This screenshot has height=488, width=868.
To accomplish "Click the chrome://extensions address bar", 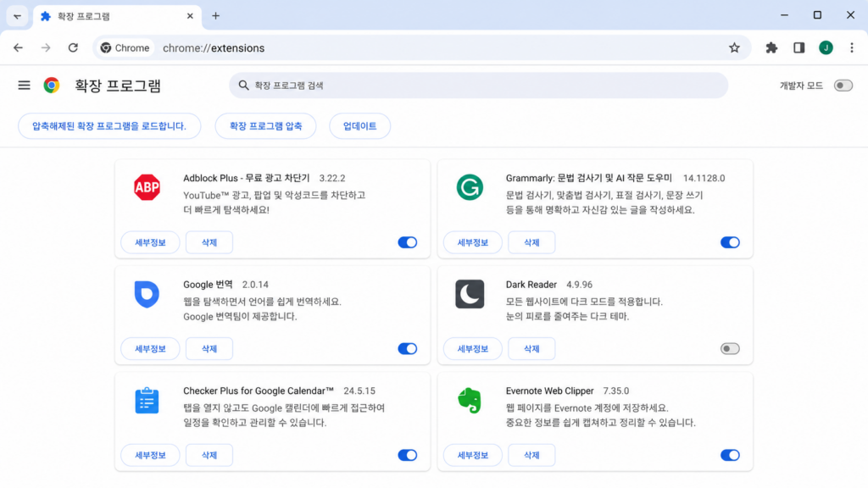I will pyautogui.click(x=420, y=48).
